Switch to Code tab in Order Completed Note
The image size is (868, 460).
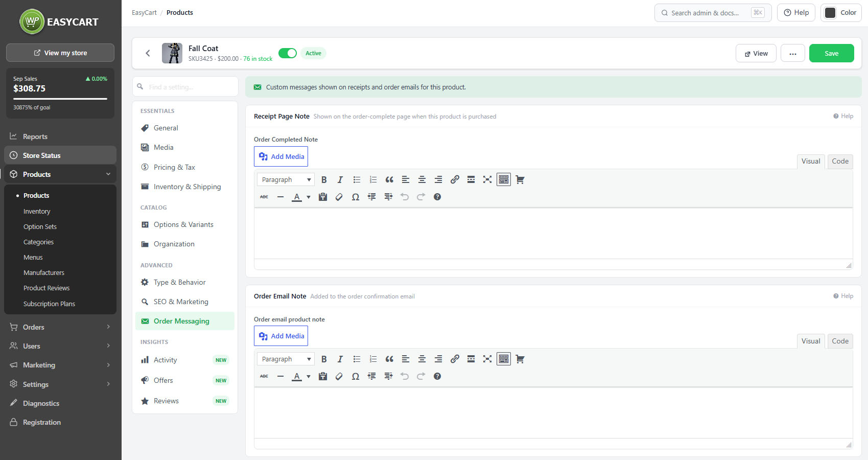840,162
